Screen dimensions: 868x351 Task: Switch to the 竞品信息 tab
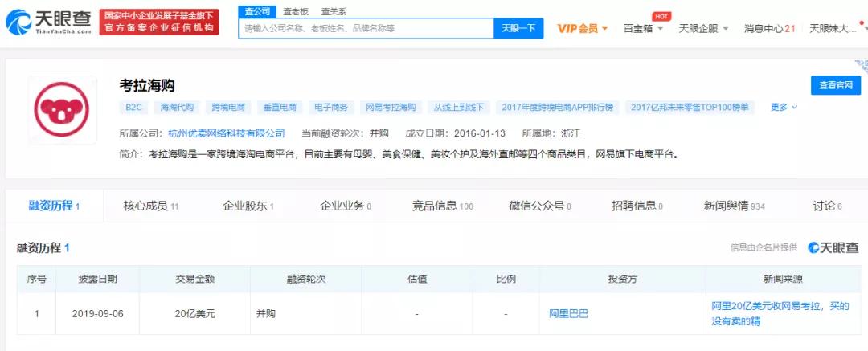click(x=442, y=206)
